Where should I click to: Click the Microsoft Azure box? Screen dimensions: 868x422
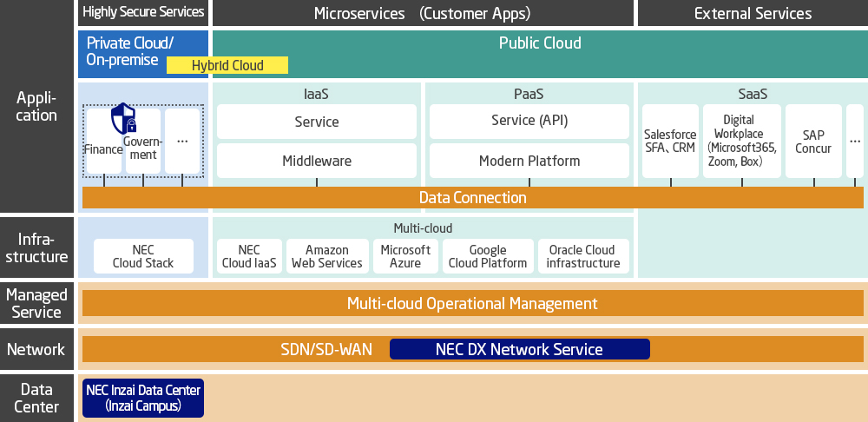point(405,256)
